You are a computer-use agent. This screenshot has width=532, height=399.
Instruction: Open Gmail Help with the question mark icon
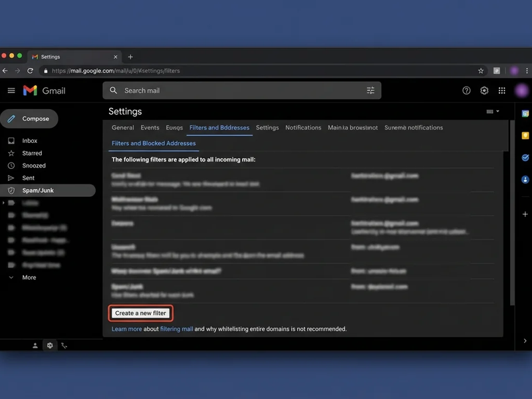(465, 90)
